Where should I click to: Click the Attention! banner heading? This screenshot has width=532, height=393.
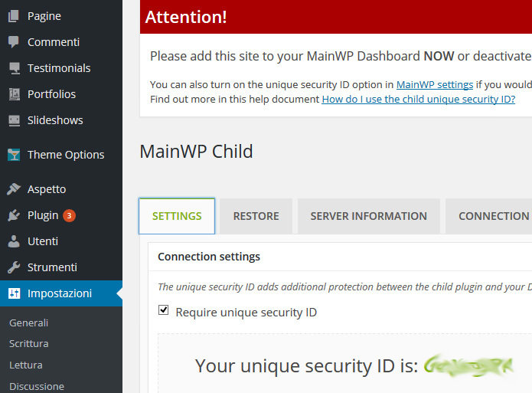(x=186, y=17)
